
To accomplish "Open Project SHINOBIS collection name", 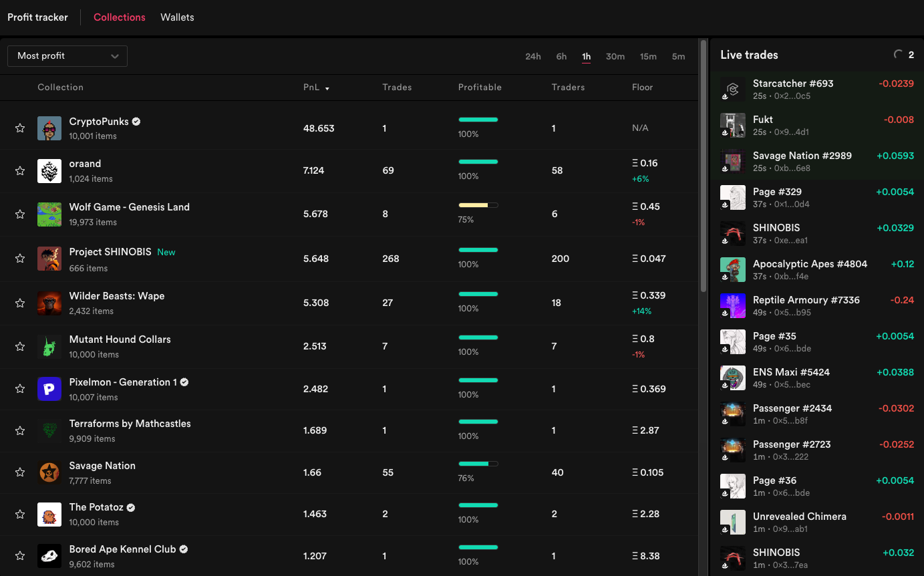I will tap(110, 252).
